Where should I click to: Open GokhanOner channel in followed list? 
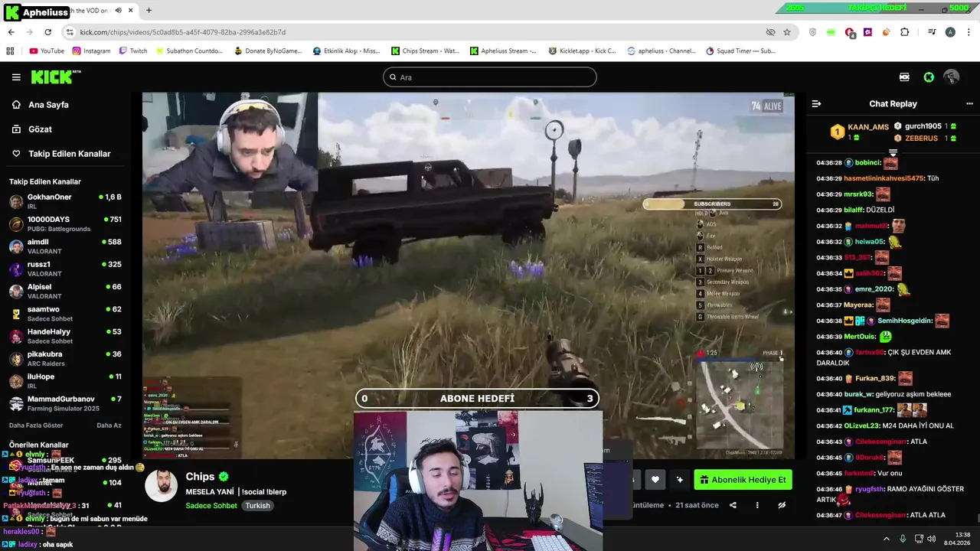[65, 202]
